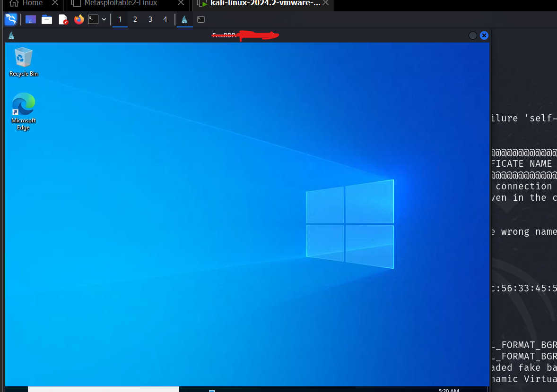This screenshot has height=392, width=557.
Task: Switch to workspace 1
Action: (x=120, y=19)
